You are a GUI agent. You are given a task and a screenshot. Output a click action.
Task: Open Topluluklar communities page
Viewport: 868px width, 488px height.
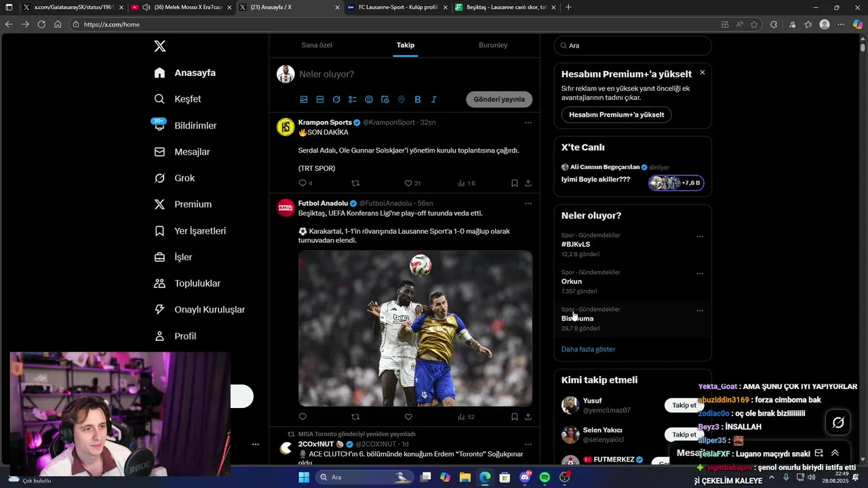tap(187, 283)
